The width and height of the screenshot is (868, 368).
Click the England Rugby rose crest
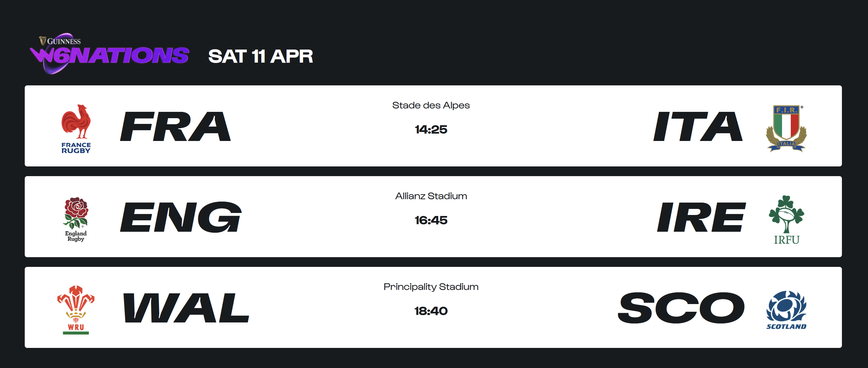[x=76, y=219]
